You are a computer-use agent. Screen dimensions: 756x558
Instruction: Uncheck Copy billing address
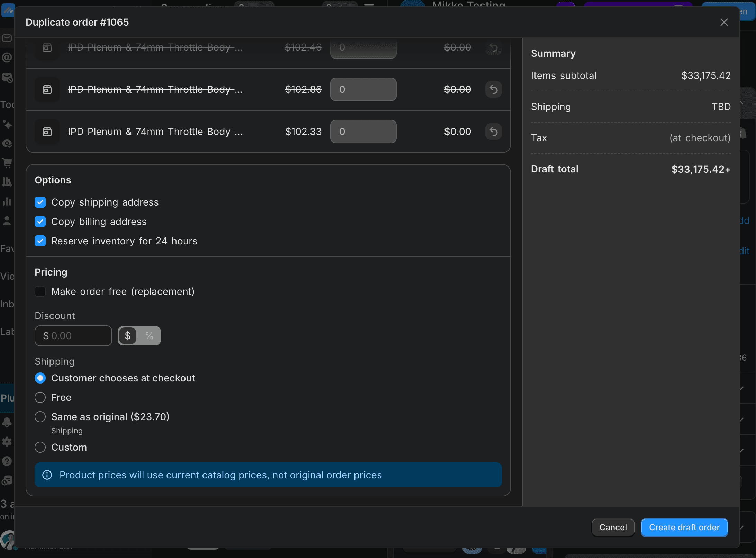click(x=40, y=222)
